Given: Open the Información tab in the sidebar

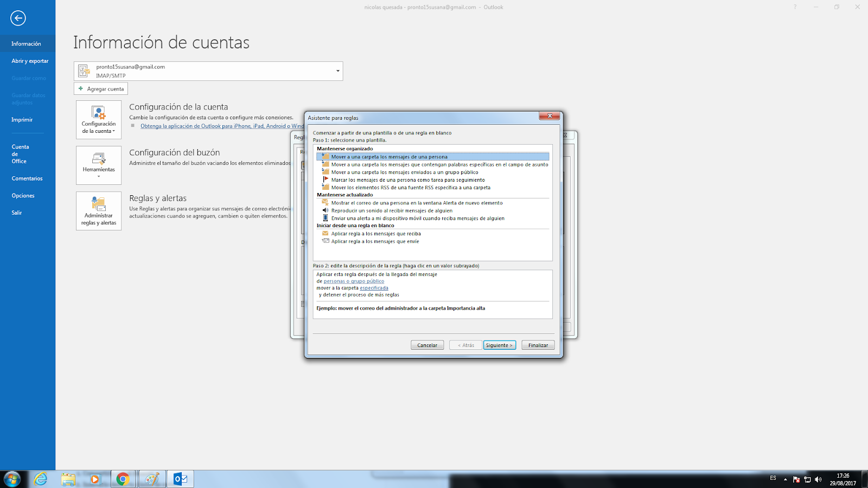Looking at the screenshot, I should coord(28,44).
